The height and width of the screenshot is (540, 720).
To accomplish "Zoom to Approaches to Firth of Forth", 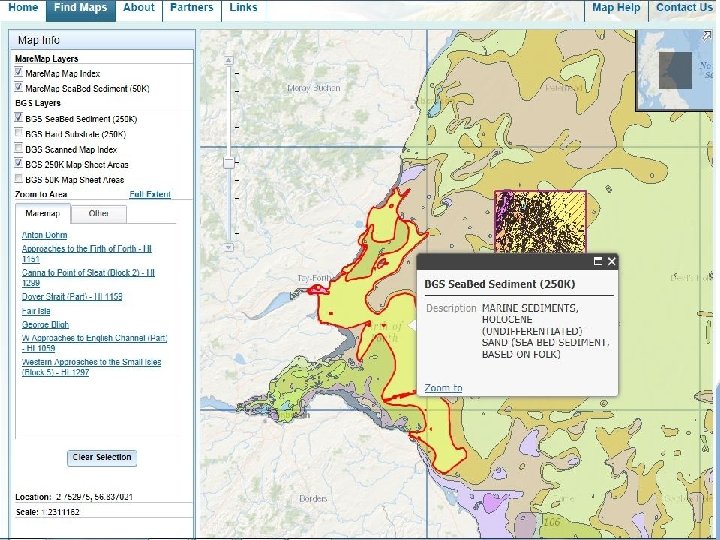I will click(x=87, y=254).
